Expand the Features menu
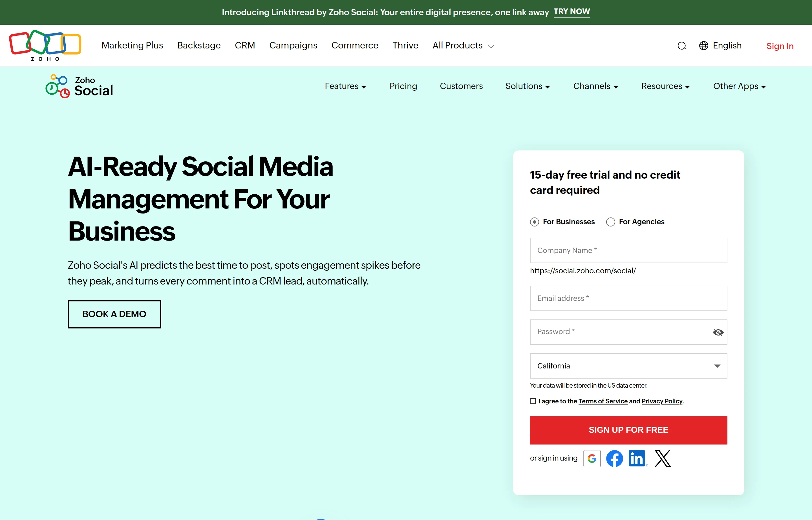 345,86
